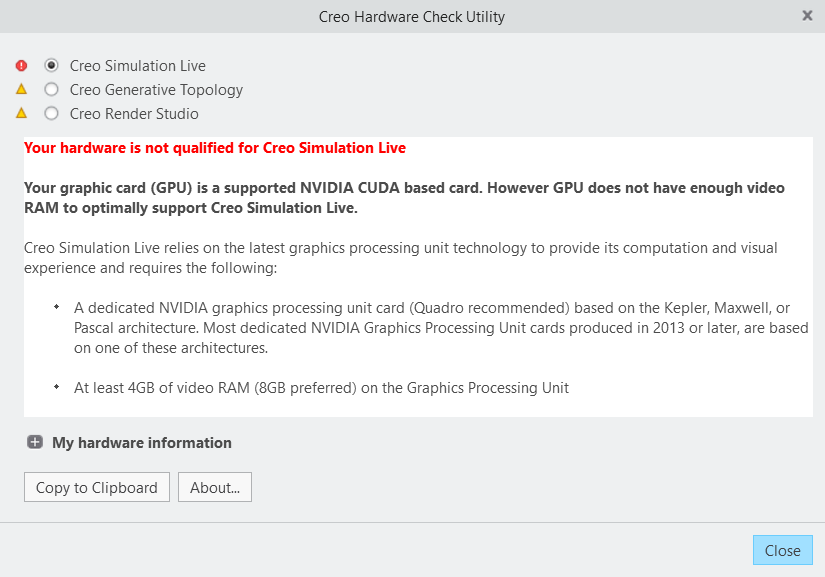Click the bold GPU video RAM message
Image resolution: width=825 pixels, height=577 pixels.
(x=404, y=198)
